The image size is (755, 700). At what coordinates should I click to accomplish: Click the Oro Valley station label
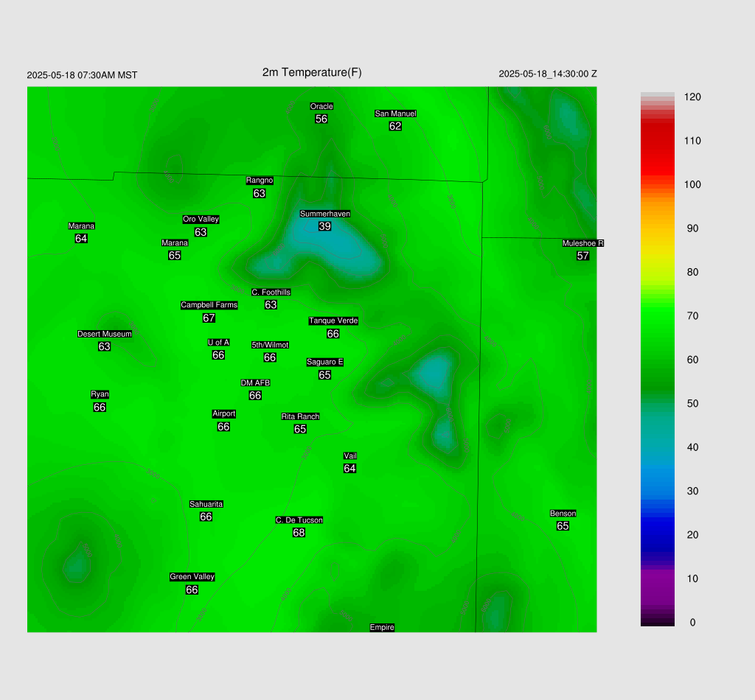pyautogui.click(x=201, y=219)
